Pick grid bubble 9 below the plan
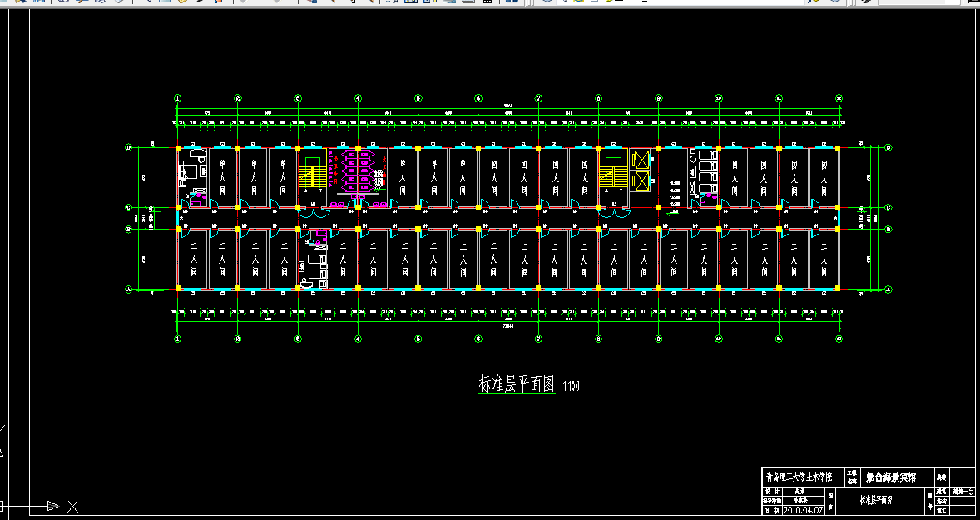The image size is (980, 520). (658, 339)
